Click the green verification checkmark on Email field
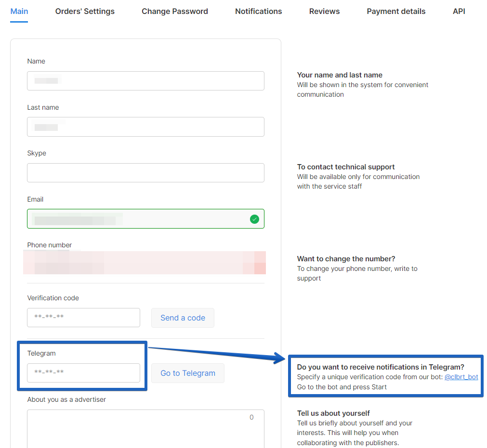 point(254,218)
